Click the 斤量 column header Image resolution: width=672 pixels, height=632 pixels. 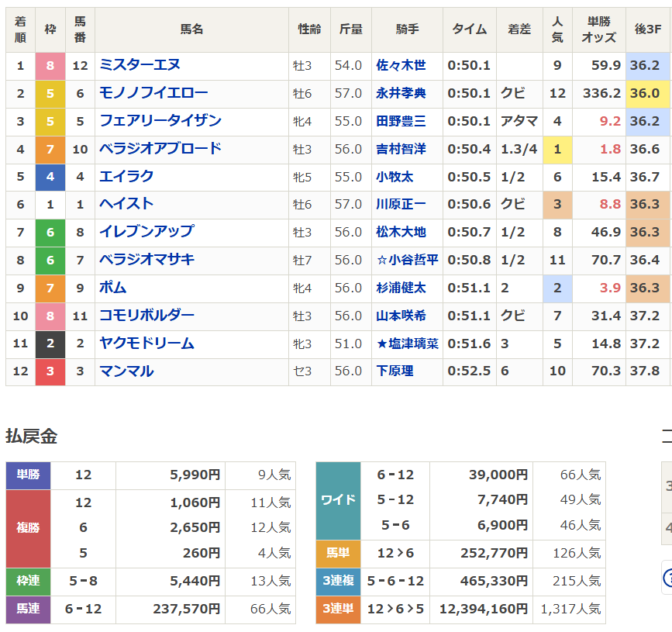tap(350, 29)
